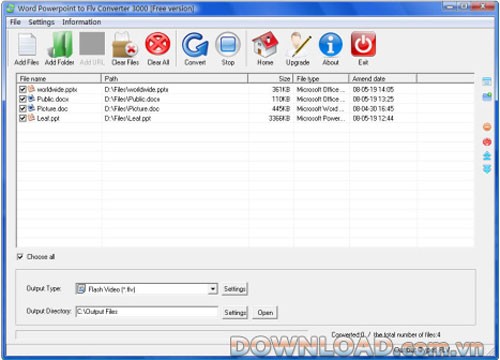Click the 08-05-19 14:05 date cell
Image resolution: width=500 pixels, height=360 pixels.
tap(373, 89)
